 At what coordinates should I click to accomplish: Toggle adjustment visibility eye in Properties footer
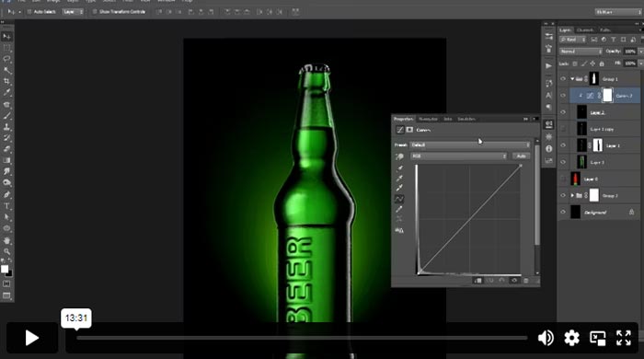[513, 281]
